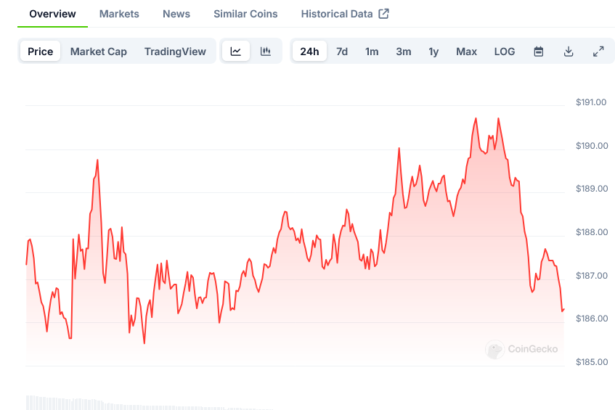615x410 pixels.
Task: Set chart range to 7d
Action: [342, 51]
